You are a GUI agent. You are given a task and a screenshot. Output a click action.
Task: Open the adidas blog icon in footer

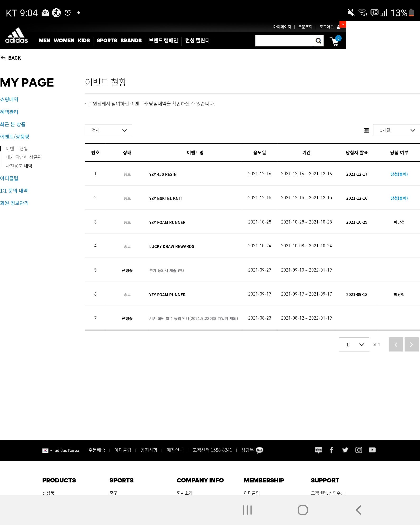coord(318,450)
